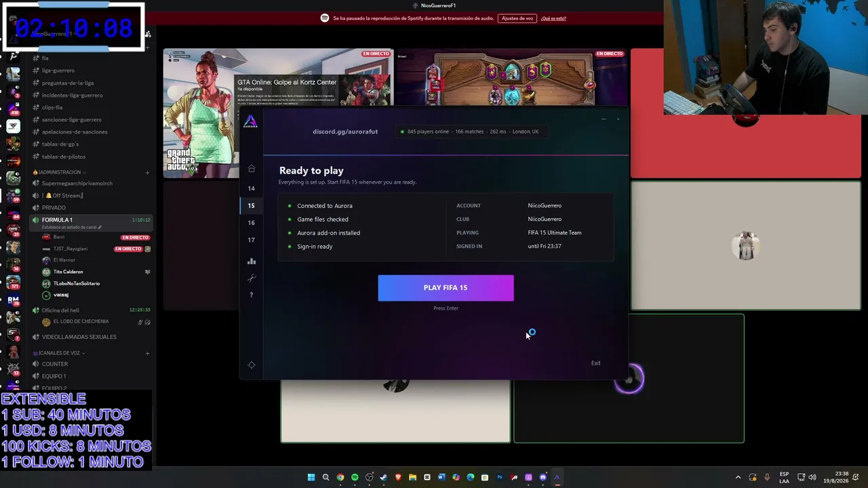Open the ¿Qué es esto? link
The height and width of the screenshot is (488, 868).
[553, 18]
